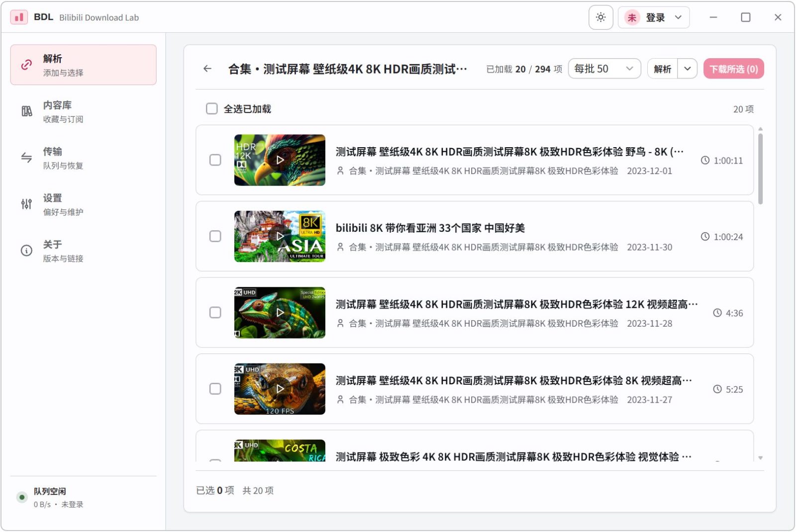Open the 内容库 收藏与订阅 sidebar tab
This screenshot has height=532, width=796.
coord(83,111)
